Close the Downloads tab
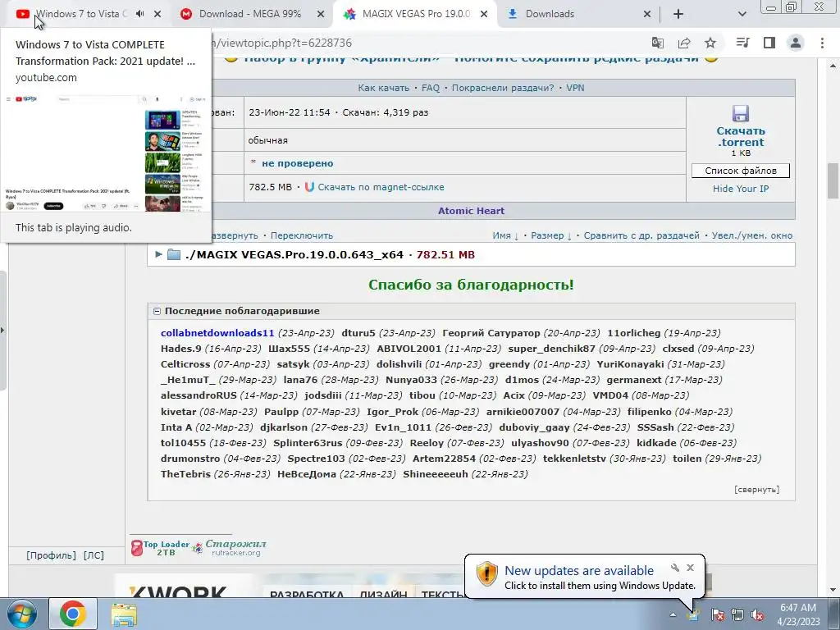This screenshot has width=840, height=630. click(647, 14)
